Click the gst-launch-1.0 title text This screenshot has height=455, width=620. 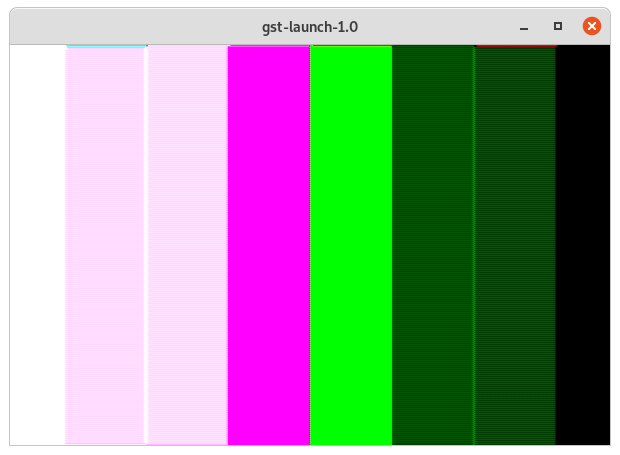click(x=309, y=27)
